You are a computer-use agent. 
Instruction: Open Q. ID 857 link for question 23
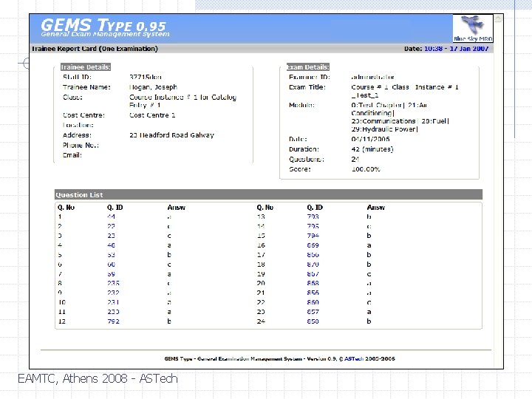click(313, 312)
